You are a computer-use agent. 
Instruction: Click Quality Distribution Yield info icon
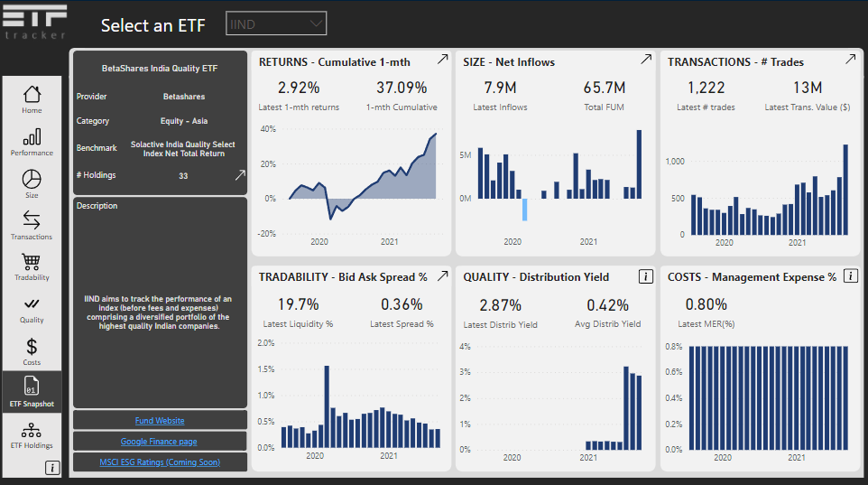pos(646,276)
